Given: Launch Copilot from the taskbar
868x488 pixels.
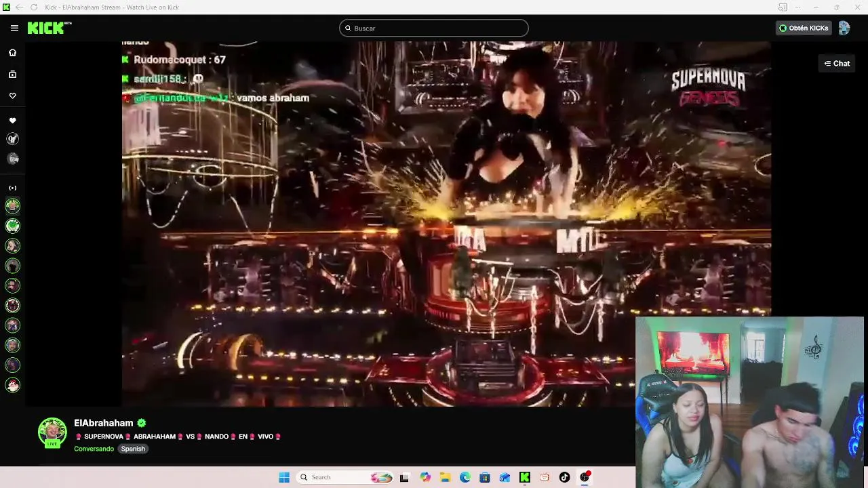Looking at the screenshot, I should click(425, 477).
